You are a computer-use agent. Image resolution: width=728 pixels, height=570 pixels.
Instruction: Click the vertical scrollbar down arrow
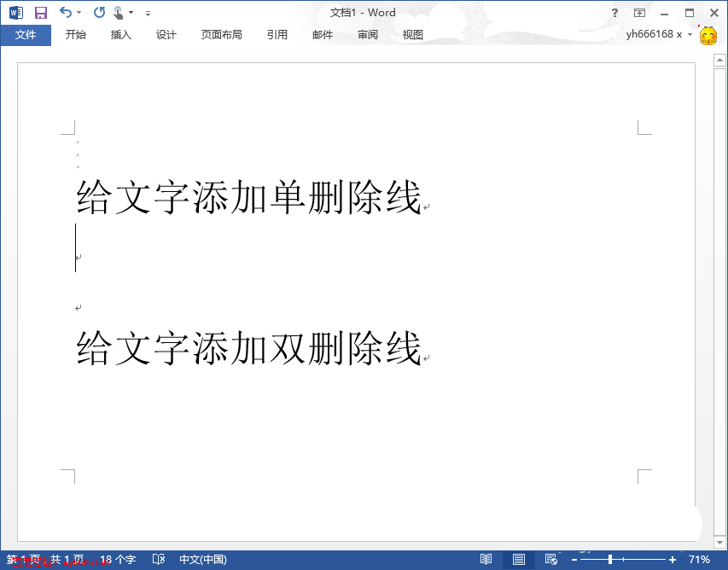coord(719,542)
